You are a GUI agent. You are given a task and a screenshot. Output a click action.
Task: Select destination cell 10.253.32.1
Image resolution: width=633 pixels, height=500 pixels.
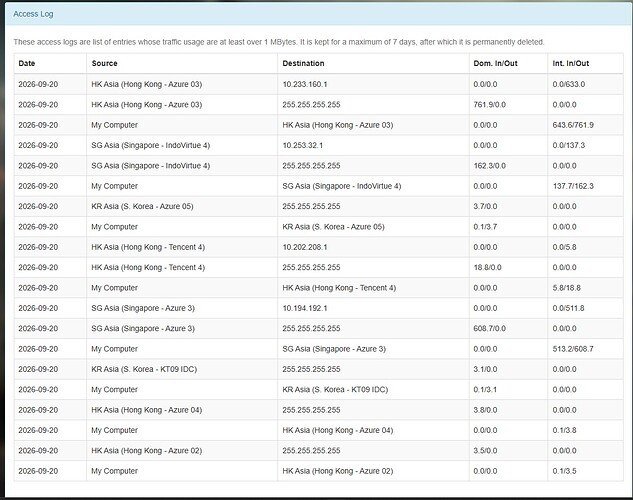[303, 145]
